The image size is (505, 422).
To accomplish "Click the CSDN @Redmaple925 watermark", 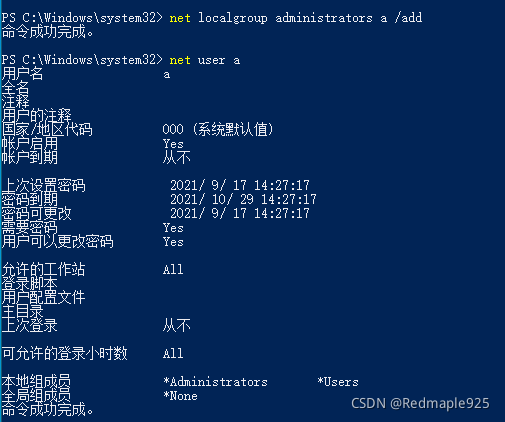I will pyautogui.click(x=420, y=403).
